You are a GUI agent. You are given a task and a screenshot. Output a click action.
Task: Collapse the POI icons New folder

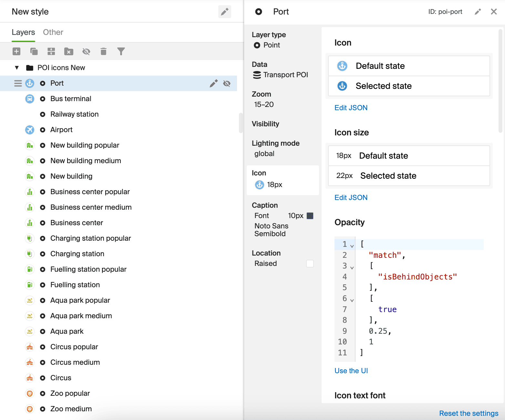pos(17,68)
